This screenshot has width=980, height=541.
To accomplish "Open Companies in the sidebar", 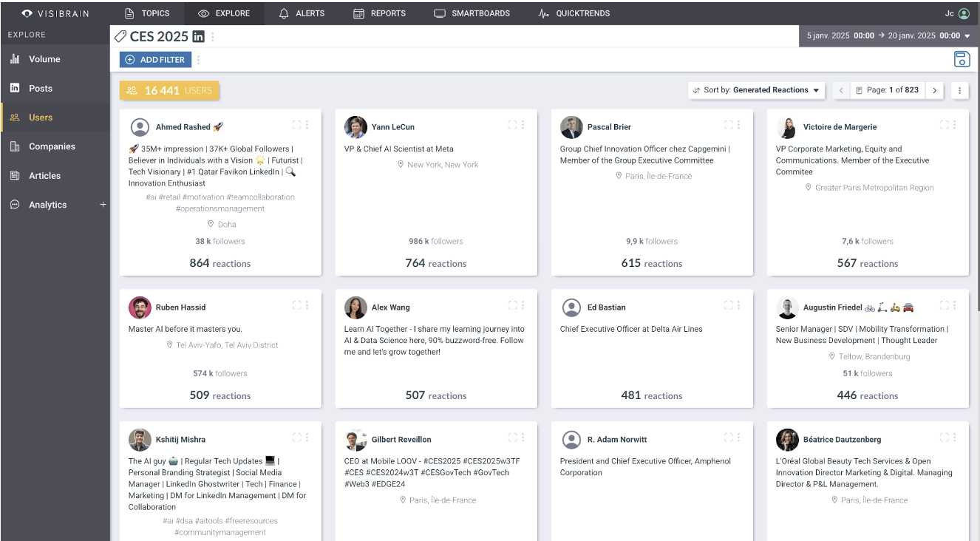I will click(x=52, y=146).
